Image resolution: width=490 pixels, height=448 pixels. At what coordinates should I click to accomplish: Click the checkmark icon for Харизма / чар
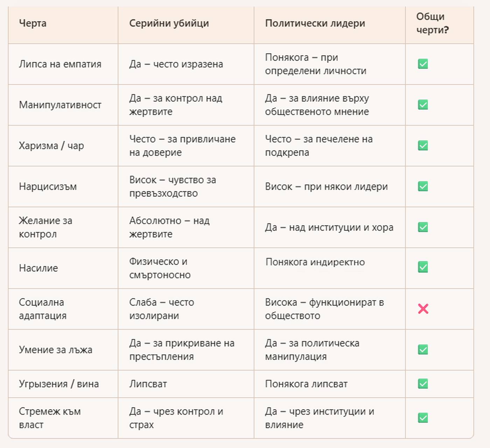423,145
